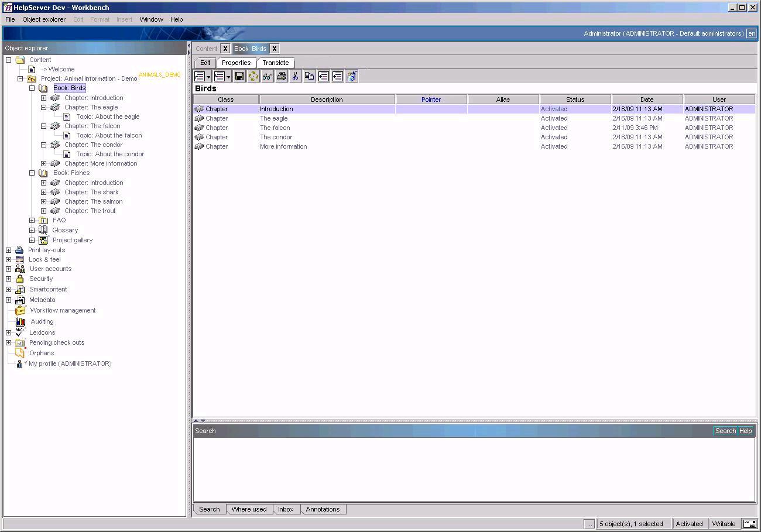Click the Recycle Bin toolbar icon
The height and width of the screenshot is (532, 761).
coord(352,76)
